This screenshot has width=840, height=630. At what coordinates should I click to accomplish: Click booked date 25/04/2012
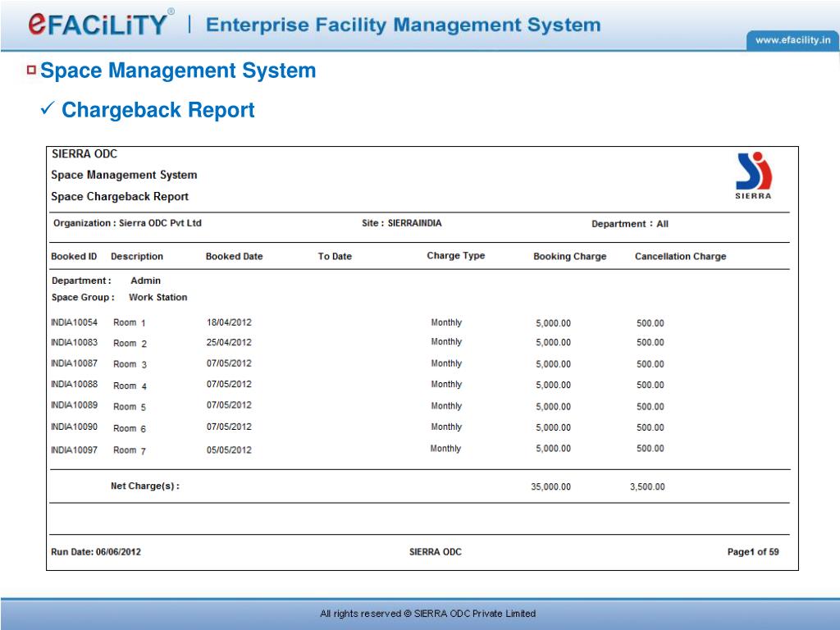coord(229,342)
